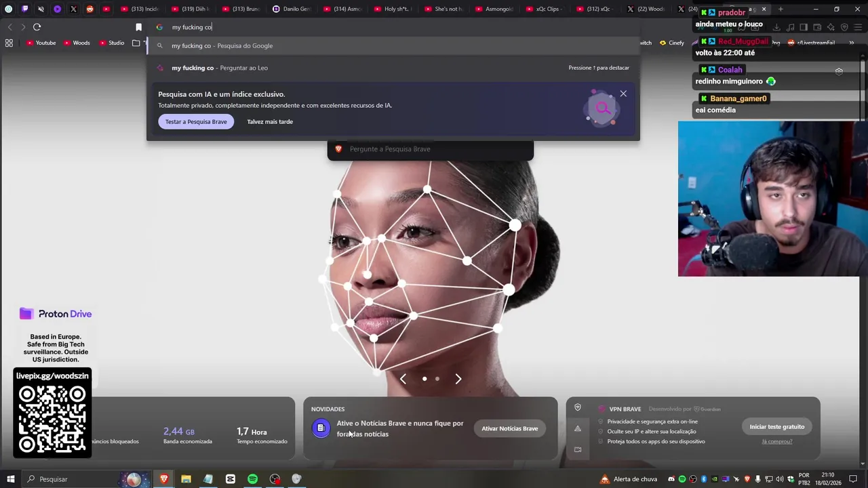Switch to the pinned X tab

click(x=73, y=9)
